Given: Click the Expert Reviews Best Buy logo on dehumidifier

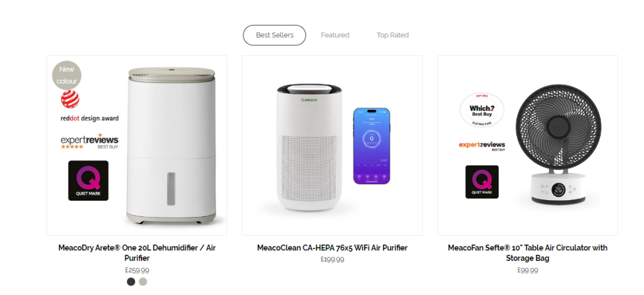Looking at the screenshot, I should click(x=89, y=142).
